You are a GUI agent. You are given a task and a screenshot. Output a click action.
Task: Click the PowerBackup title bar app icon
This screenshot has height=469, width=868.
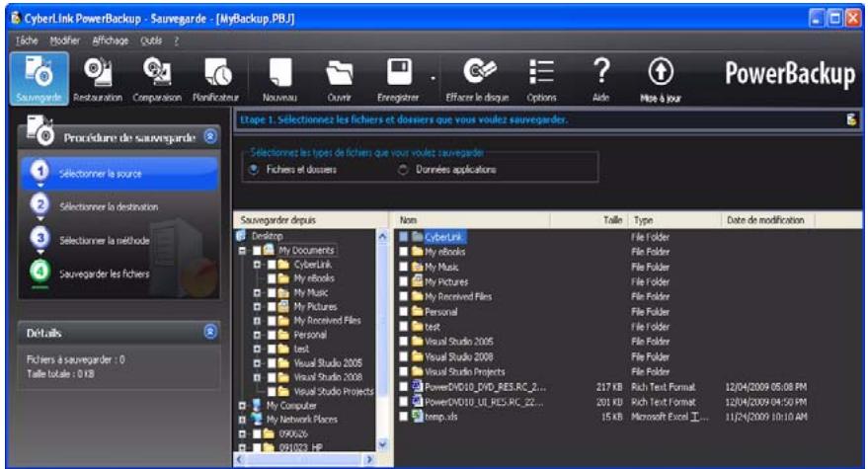coord(16,18)
